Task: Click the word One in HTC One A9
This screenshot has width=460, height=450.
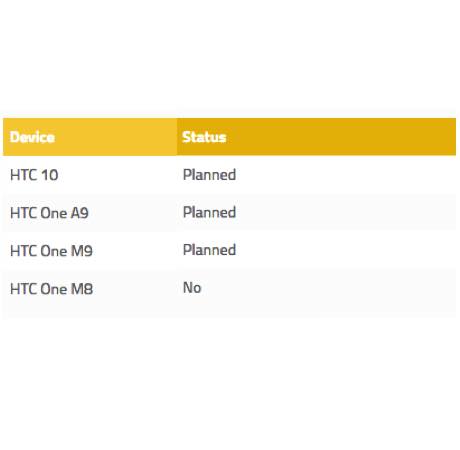Action: [54, 213]
